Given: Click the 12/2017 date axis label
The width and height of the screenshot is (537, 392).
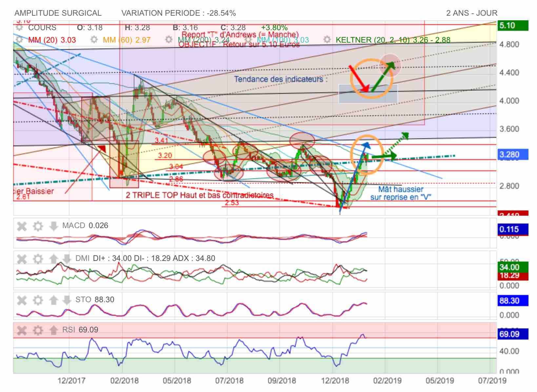Looking at the screenshot, I should point(71,381).
